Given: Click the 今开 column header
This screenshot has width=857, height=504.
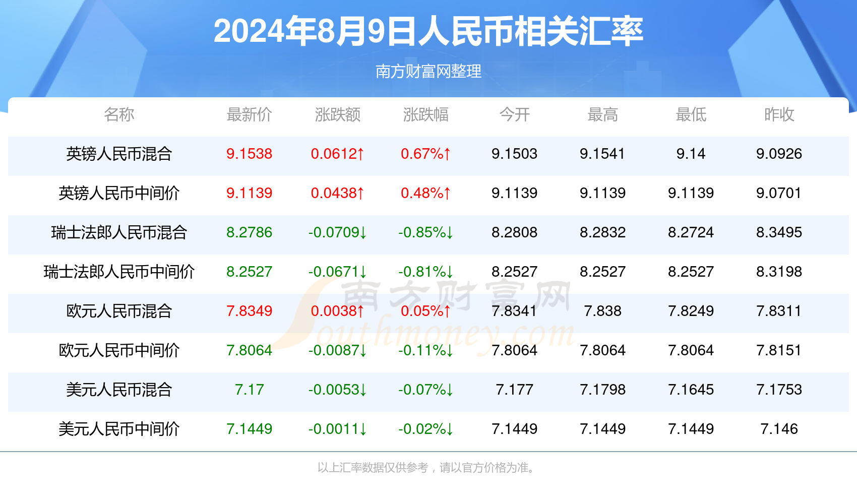Looking at the screenshot, I should [514, 115].
